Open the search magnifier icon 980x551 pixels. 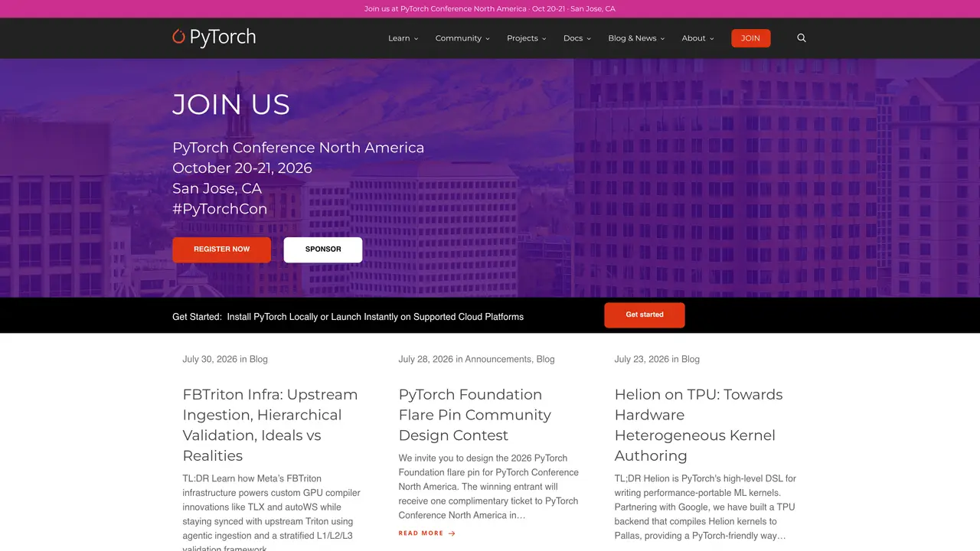coord(802,37)
